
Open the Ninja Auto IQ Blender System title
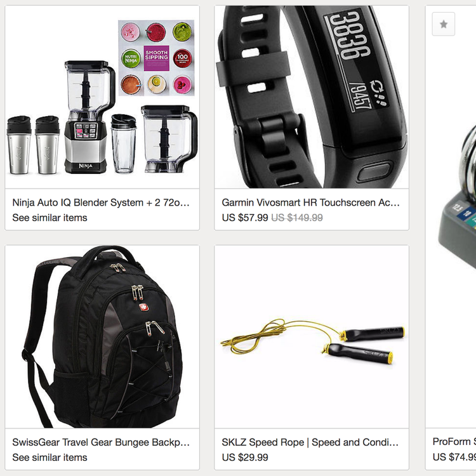pos(101,202)
